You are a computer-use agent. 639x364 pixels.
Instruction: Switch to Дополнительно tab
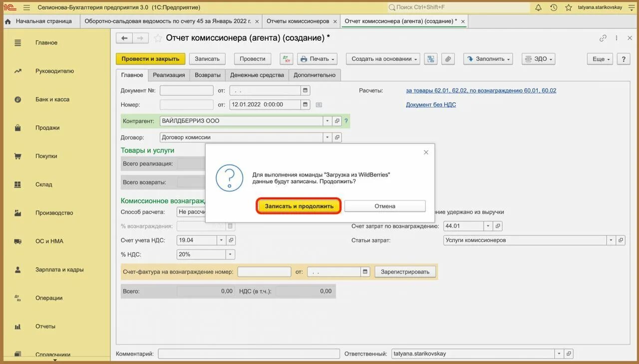[x=315, y=75]
